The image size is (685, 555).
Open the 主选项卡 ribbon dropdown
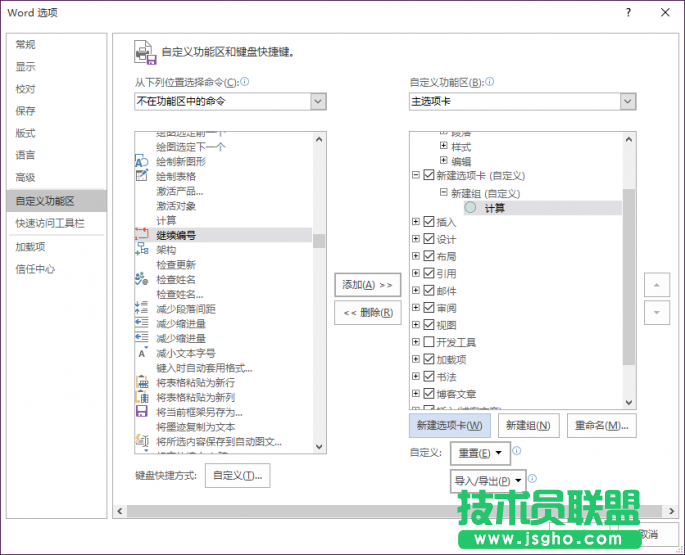[x=627, y=101]
